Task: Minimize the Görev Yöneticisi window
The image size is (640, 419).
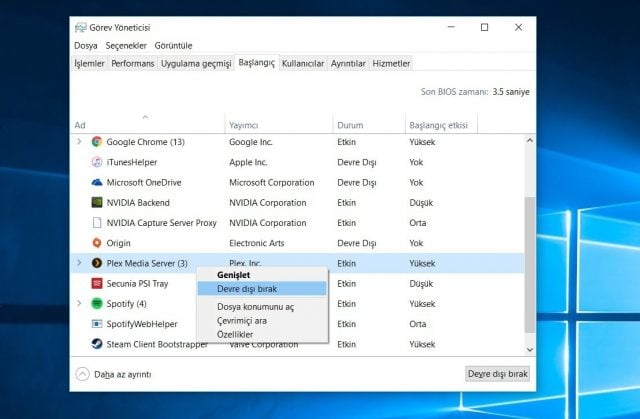Action: [451, 27]
